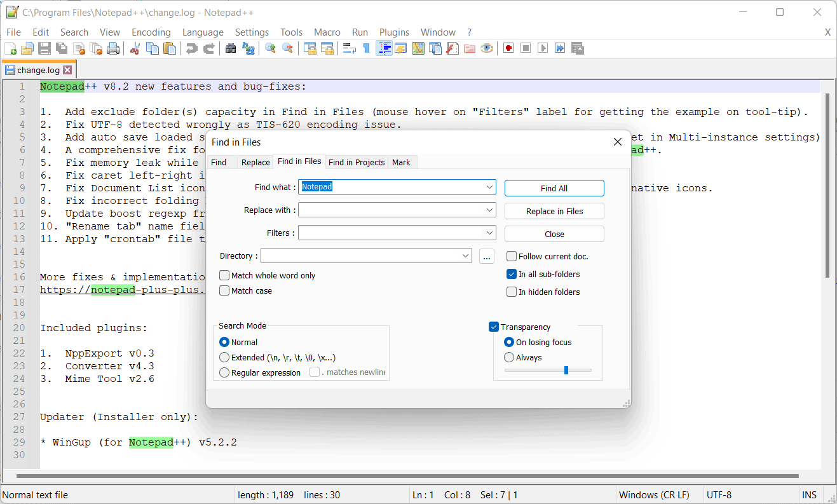Click the Open file toolbar icon
Image resolution: width=837 pixels, height=504 pixels.
pyautogui.click(x=27, y=48)
